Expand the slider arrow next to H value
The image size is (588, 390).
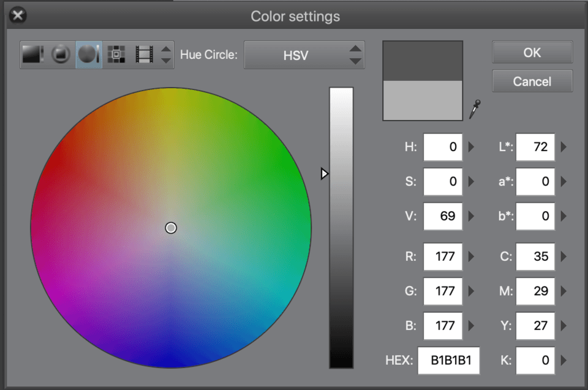click(472, 147)
